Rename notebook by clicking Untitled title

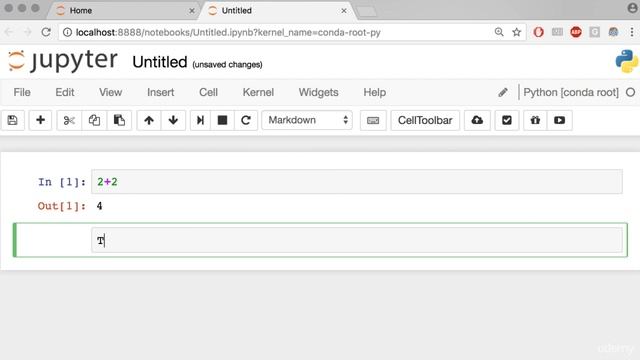point(160,62)
